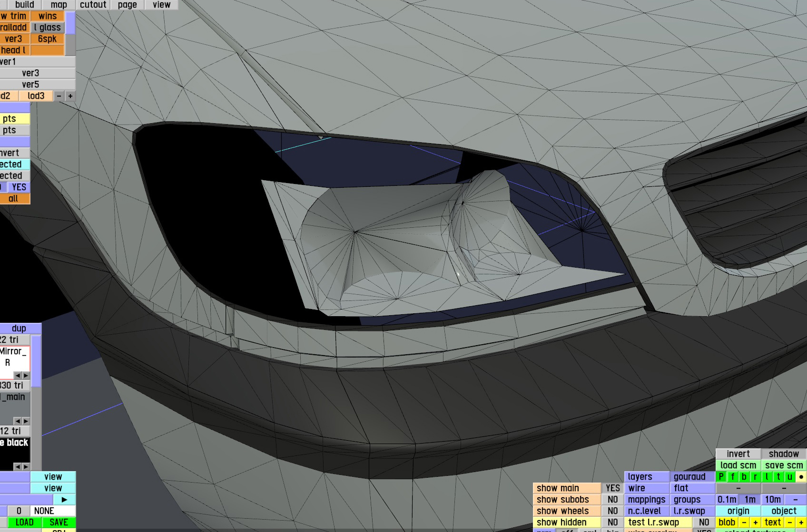
Task: Select the 6spk subobject button
Action: click(x=48, y=39)
